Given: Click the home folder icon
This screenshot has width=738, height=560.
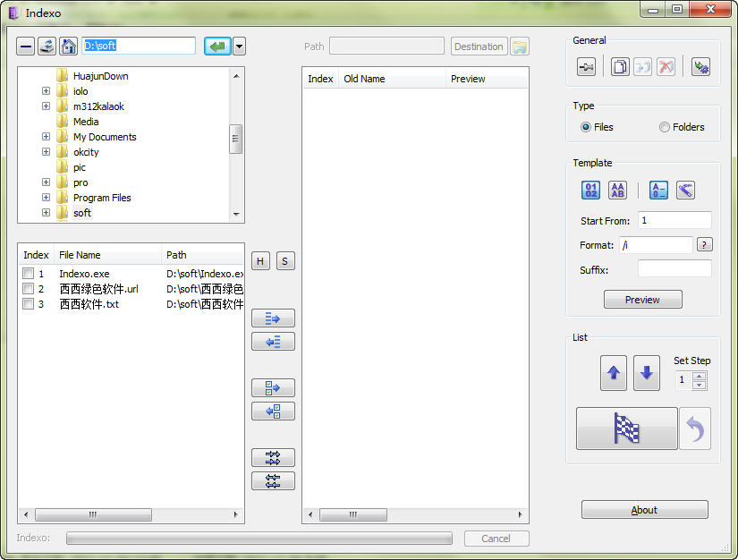Looking at the screenshot, I should (68, 47).
